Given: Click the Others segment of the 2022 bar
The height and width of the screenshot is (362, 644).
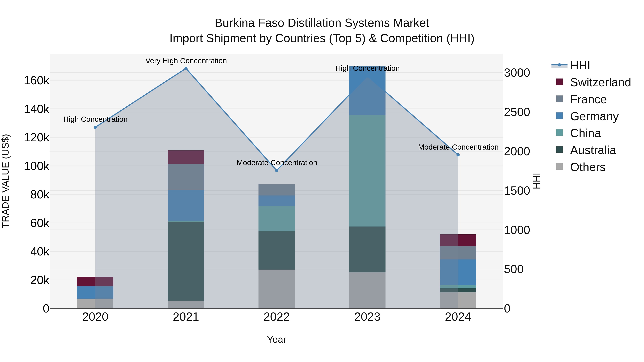Looking at the screenshot, I should coord(277,289).
